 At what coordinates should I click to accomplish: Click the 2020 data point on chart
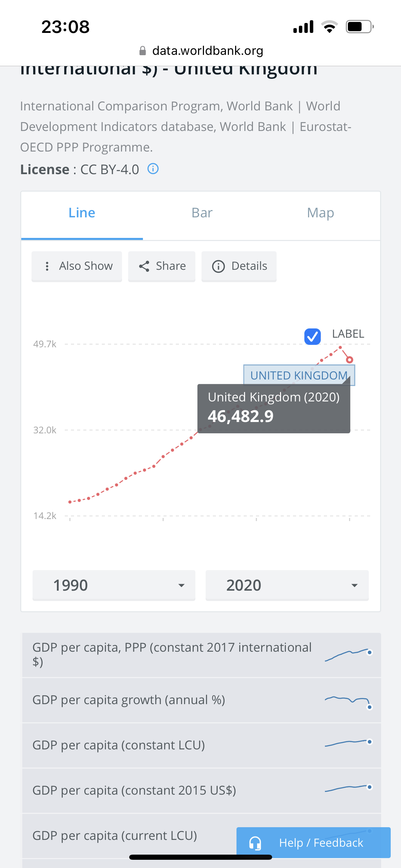[349, 360]
